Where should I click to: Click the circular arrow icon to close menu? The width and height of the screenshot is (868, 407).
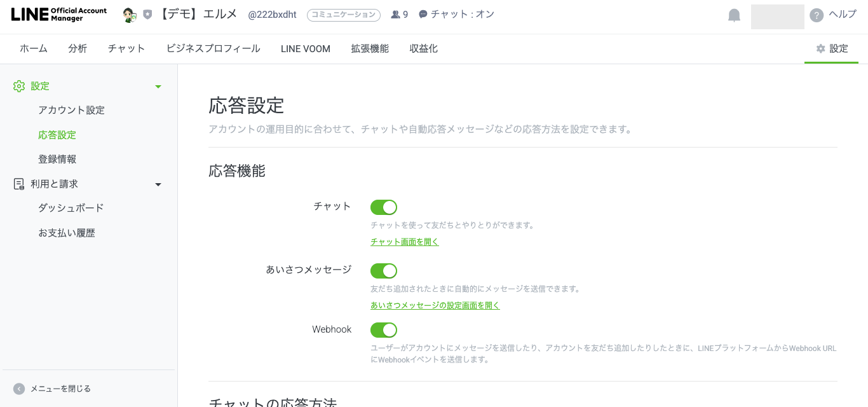coord(19,389)
